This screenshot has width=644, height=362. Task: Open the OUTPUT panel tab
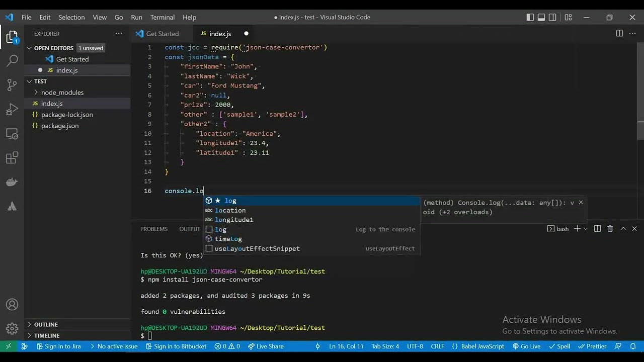click(190, 229)
